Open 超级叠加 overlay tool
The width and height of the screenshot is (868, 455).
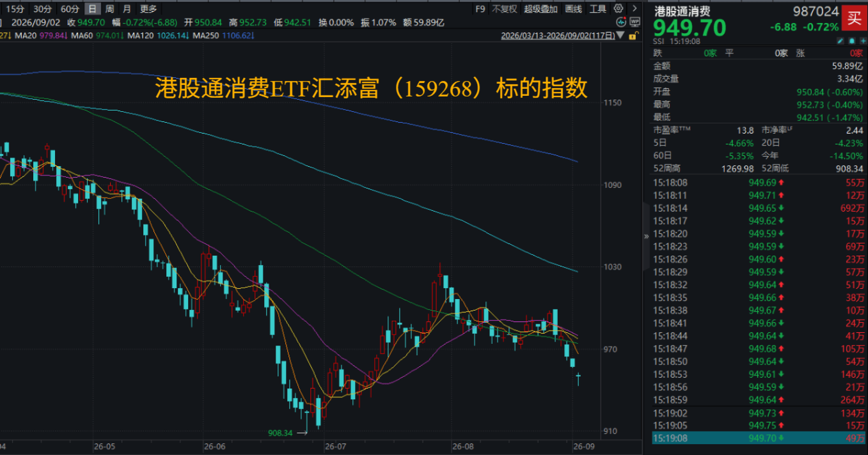[541, 9]
